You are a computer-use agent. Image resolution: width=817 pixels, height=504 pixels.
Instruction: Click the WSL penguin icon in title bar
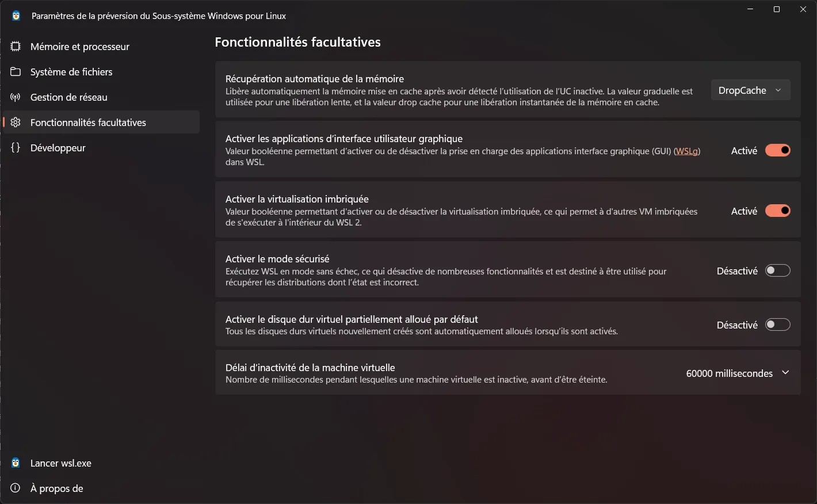[x=16, y=16]
